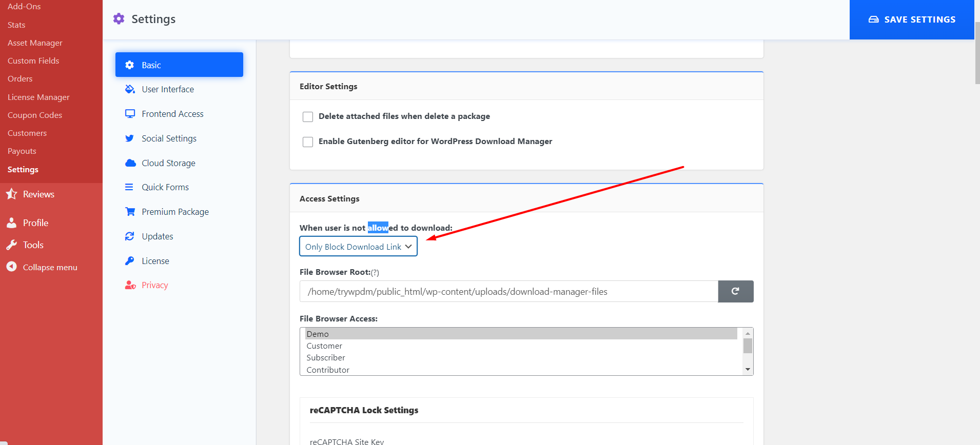Enable Gutenberg editor for WordPress Download Manager
Viewport: 980px width, 445px height.
tap(308, 142)
